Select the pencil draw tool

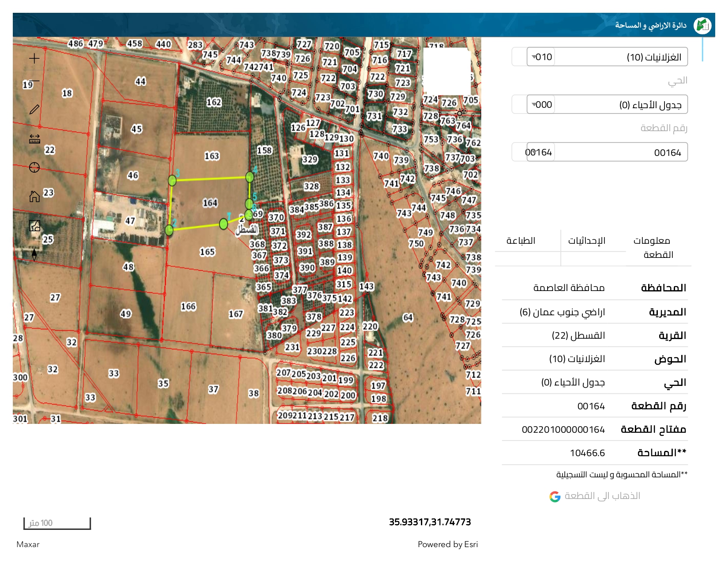point(34,110)
